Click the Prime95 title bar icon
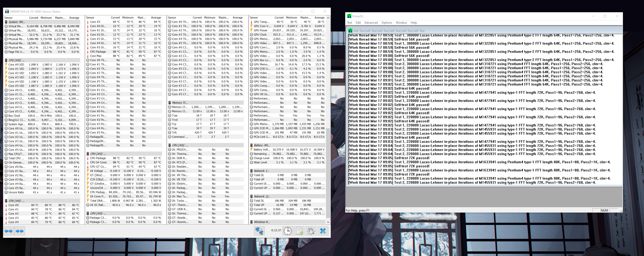 coord(349,16)
